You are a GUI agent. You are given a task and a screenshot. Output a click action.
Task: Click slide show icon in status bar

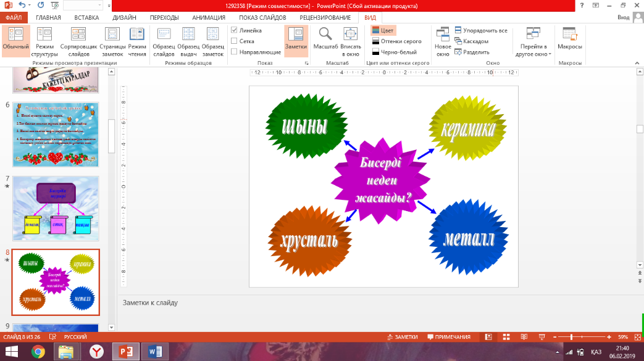pos(542,337)
